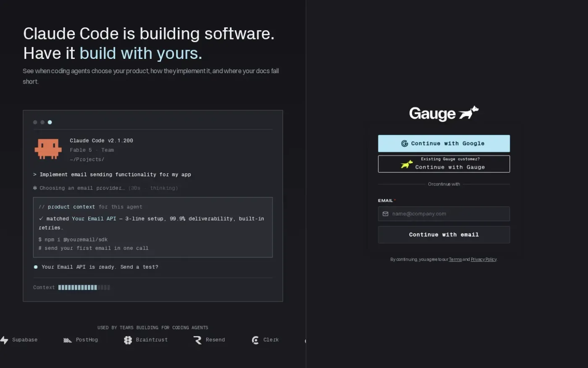Click the email address input field
588x368 pixels.
tap(444, 214)
